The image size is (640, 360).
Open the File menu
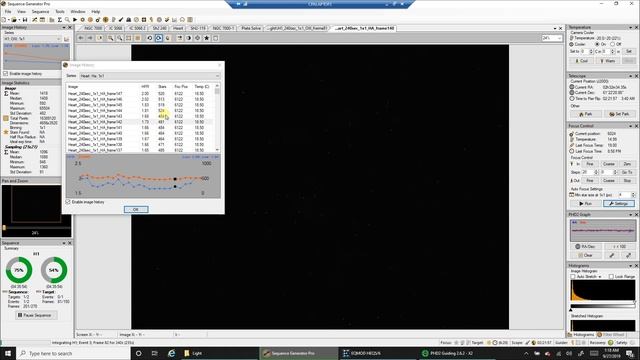[x=8, y=12]
